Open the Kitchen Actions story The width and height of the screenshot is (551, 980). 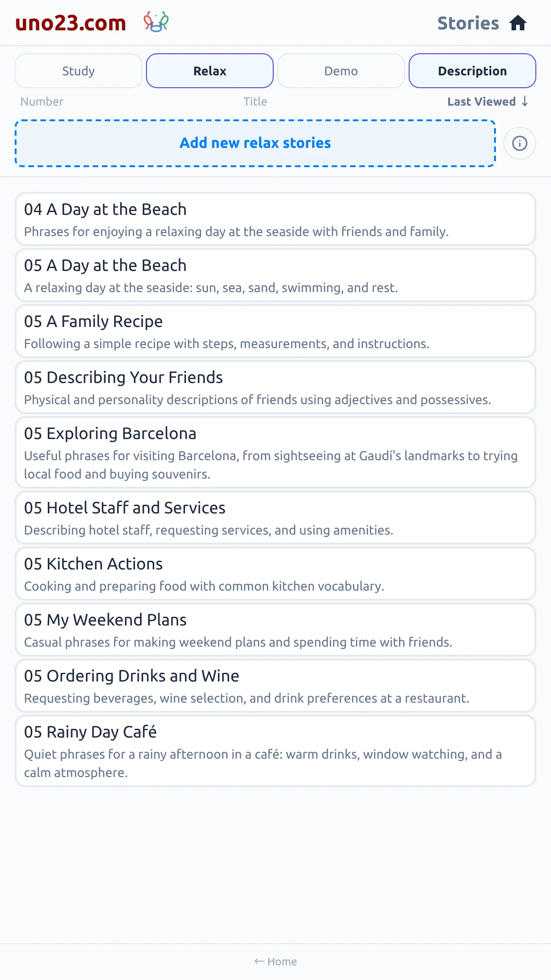[x=275, y=574]
